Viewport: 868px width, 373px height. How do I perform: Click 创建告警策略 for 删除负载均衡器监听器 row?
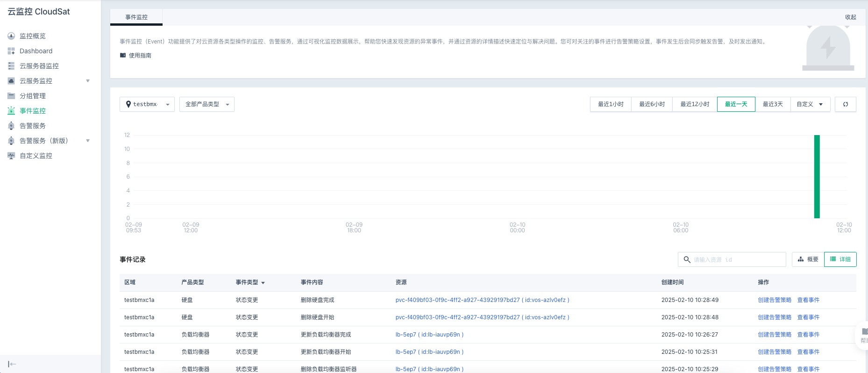tap(775, 369)
